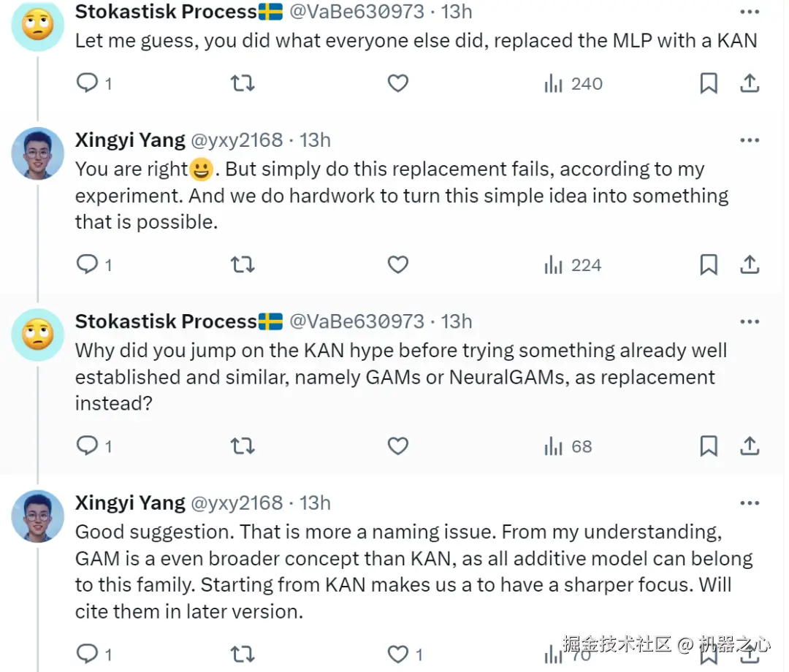Image resolution: width=789 pixels, height=672 pixels.
Task: Click Stokastisk Process avatar on "KAN hype" tweet
Action: (38, 335)
